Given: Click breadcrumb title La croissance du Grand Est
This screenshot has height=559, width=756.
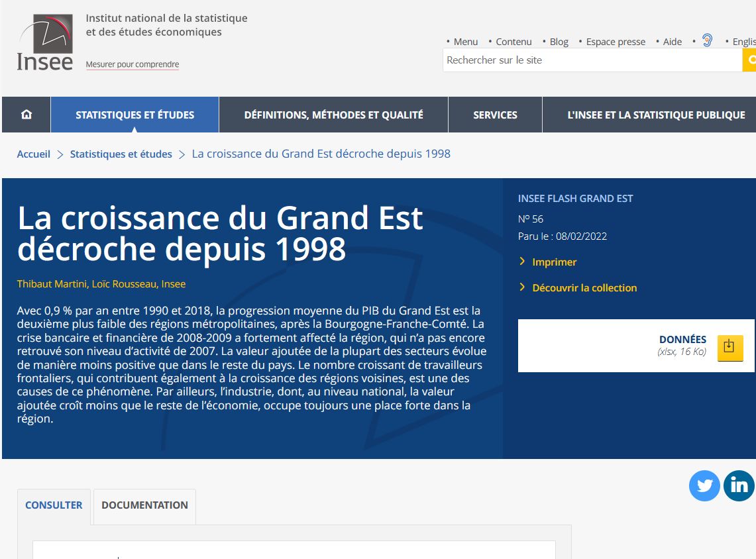Looking at the screenshot, I should (321, 154).
